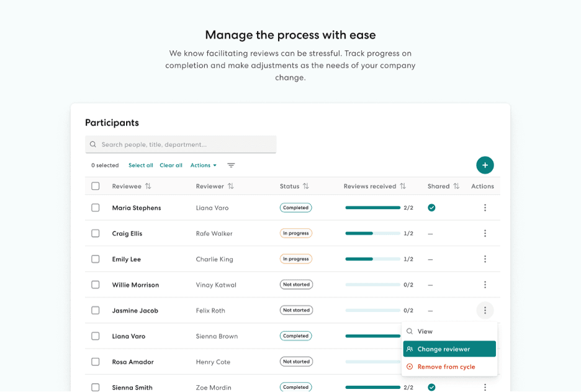Click shared checkmark for Maria Stephens
Viewport: 581px width, 392px height.
pos(431,208)
